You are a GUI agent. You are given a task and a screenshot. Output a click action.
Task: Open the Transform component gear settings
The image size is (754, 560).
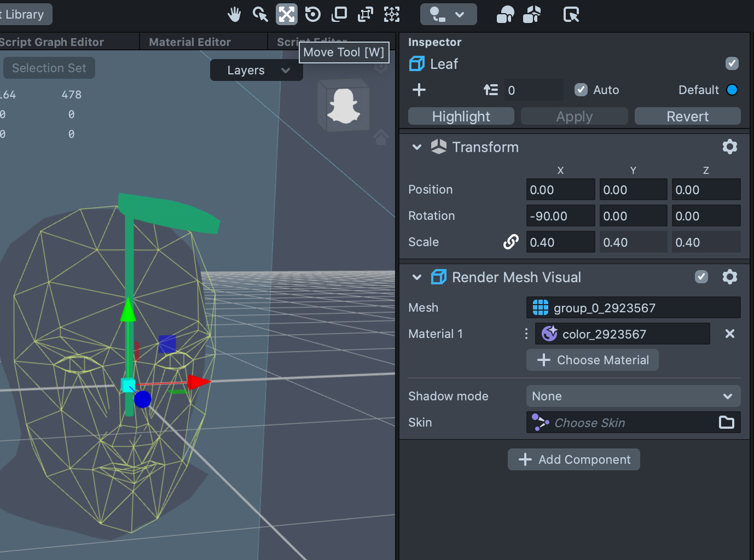click(729, 147)
